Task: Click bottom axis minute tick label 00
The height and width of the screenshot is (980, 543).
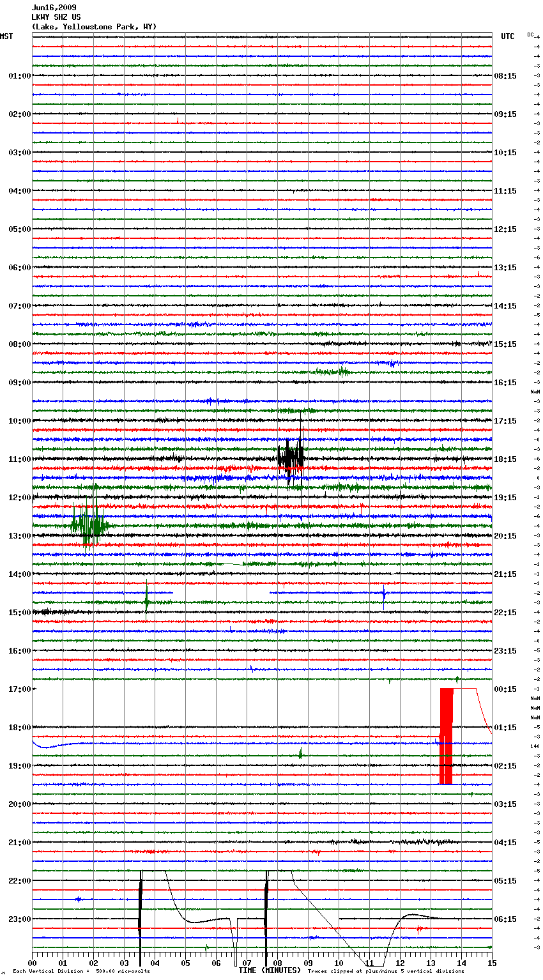Action: point(32,963)
